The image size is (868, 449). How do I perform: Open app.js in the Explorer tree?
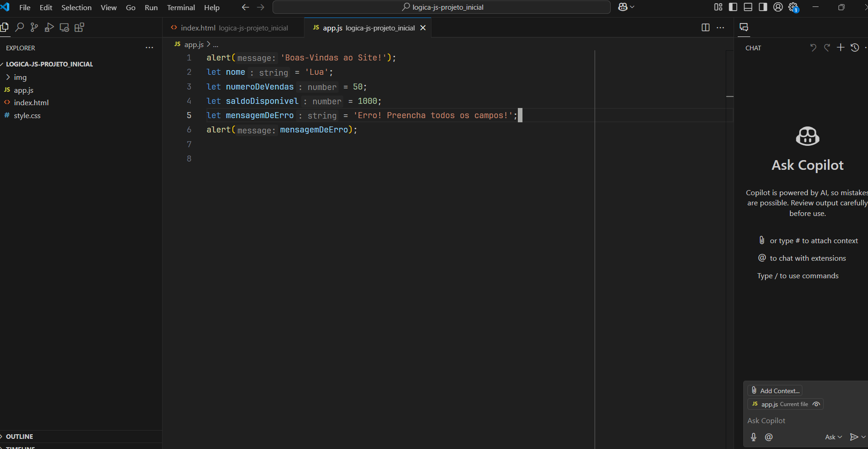pos(24,90)
